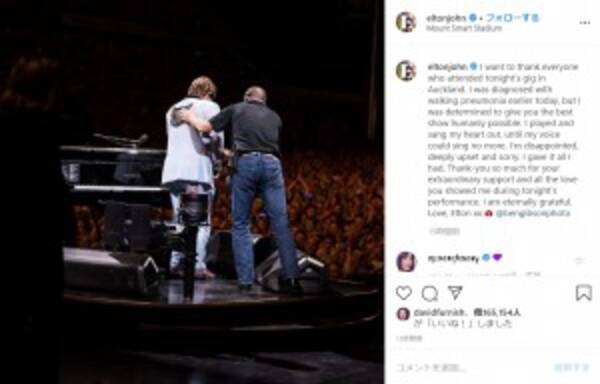Open the commenter's profile picture
Viewport: 600px width, 384px height.
(x=406, y=262)
